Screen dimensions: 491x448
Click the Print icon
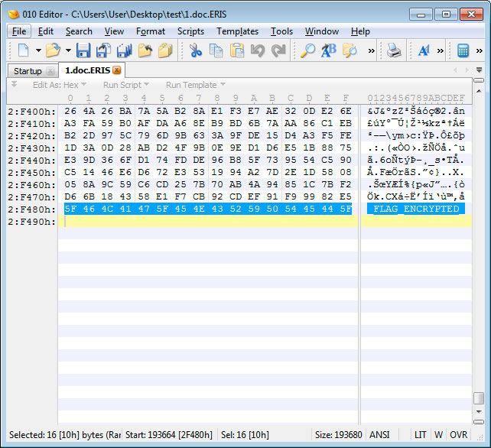(x=393, y=50)
